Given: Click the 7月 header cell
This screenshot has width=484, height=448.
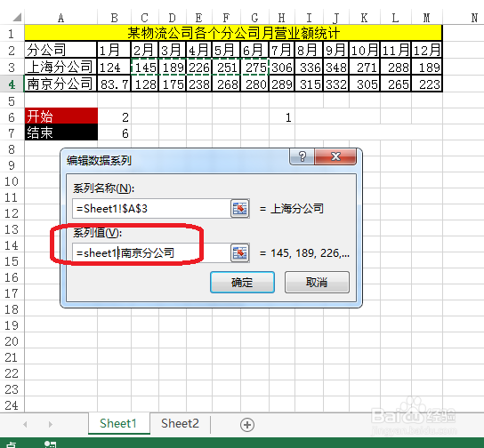Looking at the screenshot, I should (x=282, y=50).
